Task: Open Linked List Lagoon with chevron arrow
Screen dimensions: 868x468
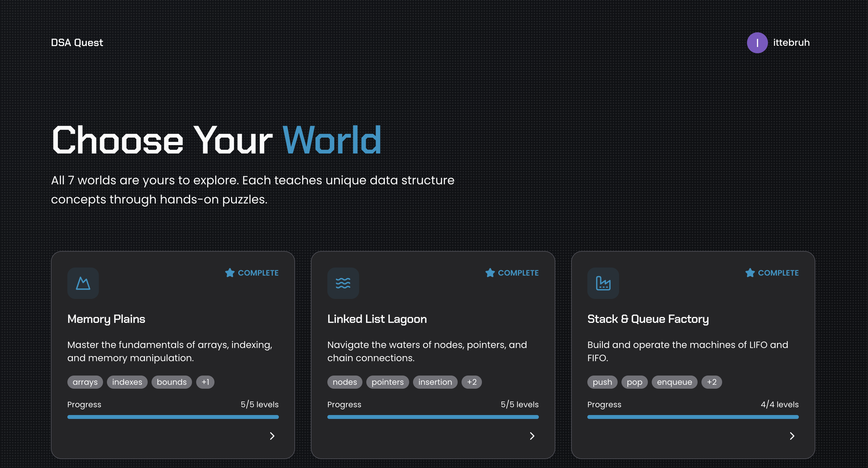Action: tap(532, 436)
